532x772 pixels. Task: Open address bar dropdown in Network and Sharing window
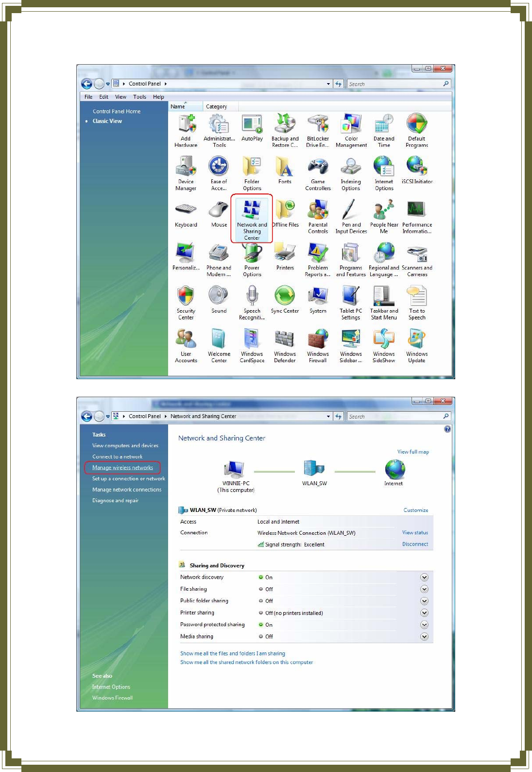coord(328,416)
